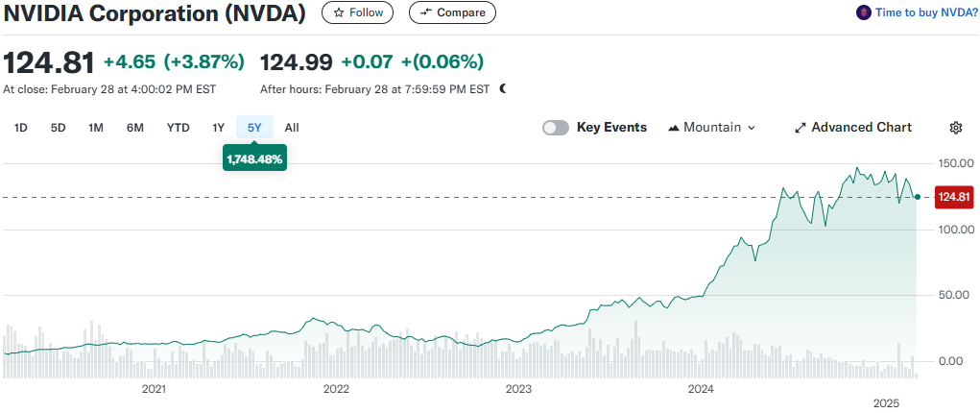Open the Advanced Chart view
The height and width of the screenshot is (413, 980).
pos(853,128)
